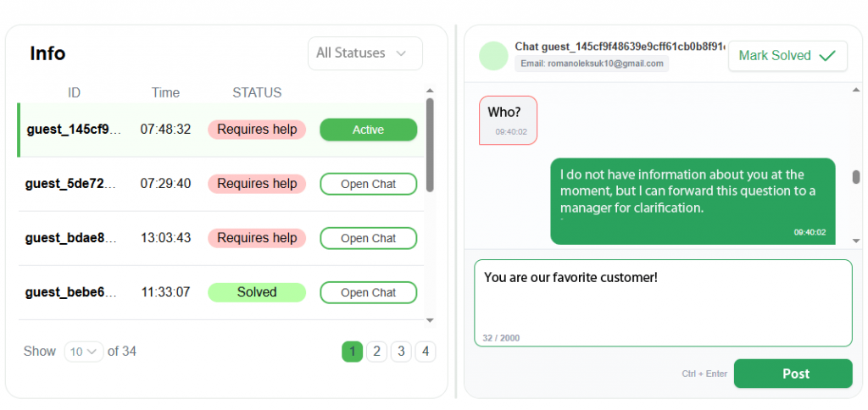Expand the Show 10 rows-per-page selector
Screen dimensions: 868x410
[x=84, y=352]
